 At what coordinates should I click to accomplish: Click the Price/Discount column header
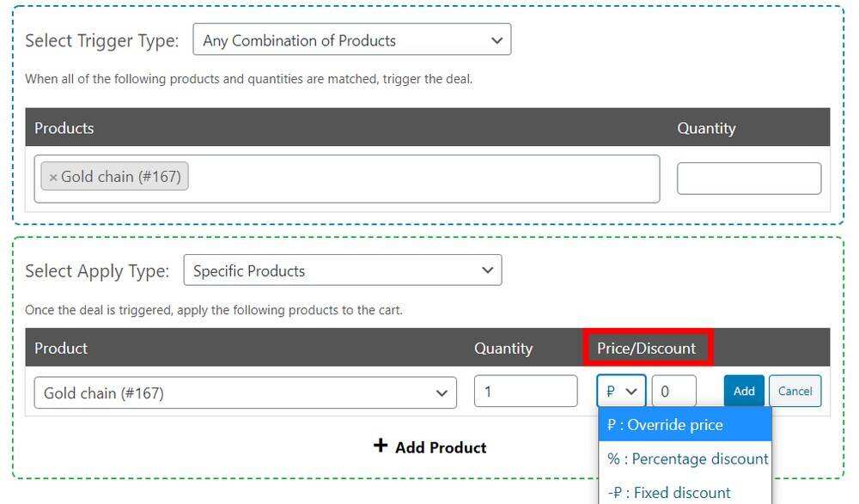point(647,348)
